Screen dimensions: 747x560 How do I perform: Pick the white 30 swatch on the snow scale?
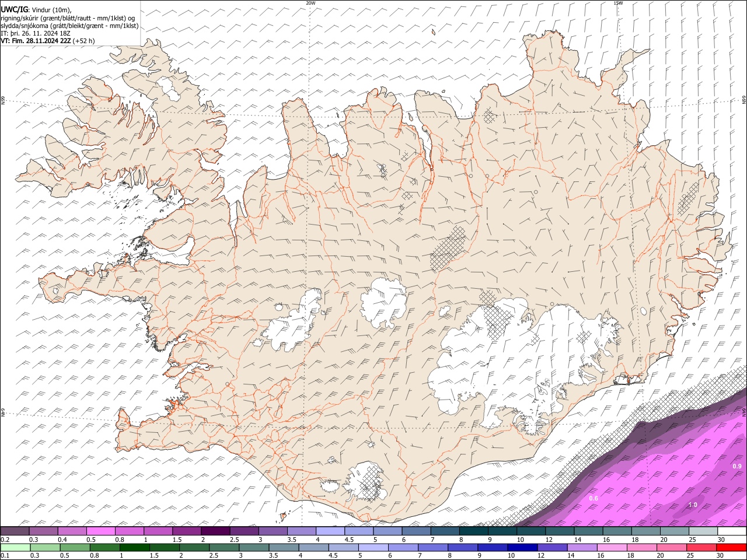[732, 531]
